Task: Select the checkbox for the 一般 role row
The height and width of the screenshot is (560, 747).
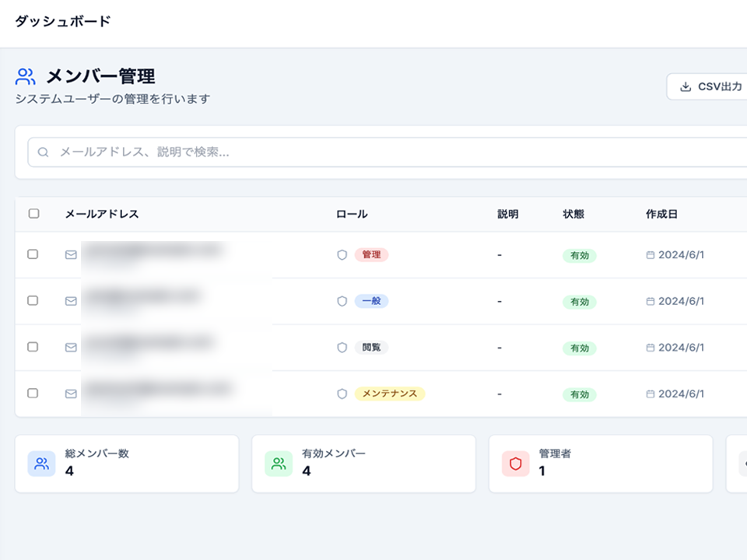Action: [33, 301]
